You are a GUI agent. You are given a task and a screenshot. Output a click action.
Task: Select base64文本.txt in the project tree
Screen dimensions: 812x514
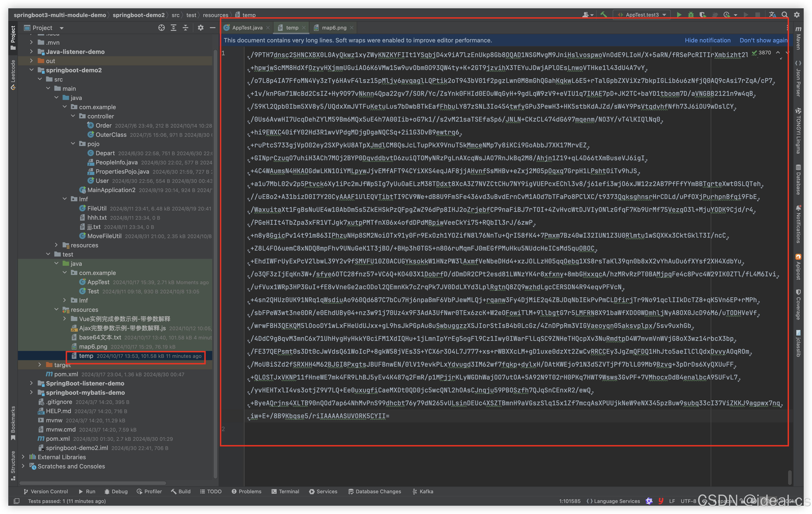pos(100,338)
